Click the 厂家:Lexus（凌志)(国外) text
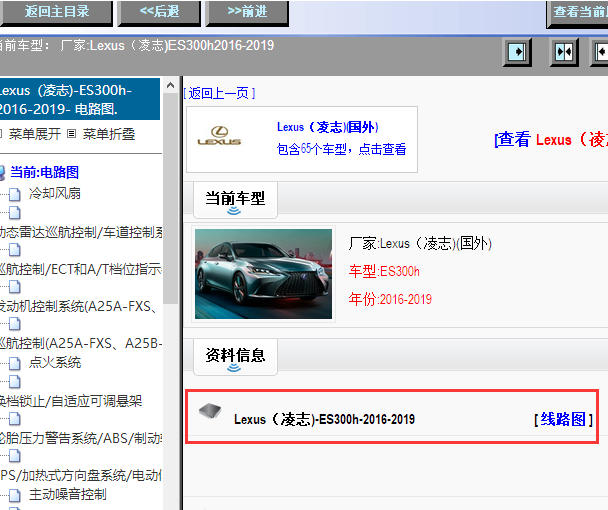 tap(420, 244)
